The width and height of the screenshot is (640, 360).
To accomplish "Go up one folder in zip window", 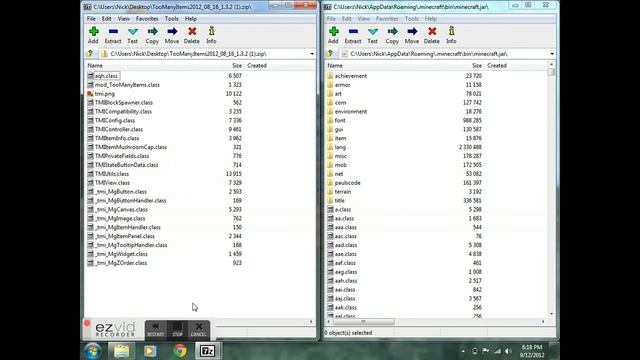I will pos(91,53).
